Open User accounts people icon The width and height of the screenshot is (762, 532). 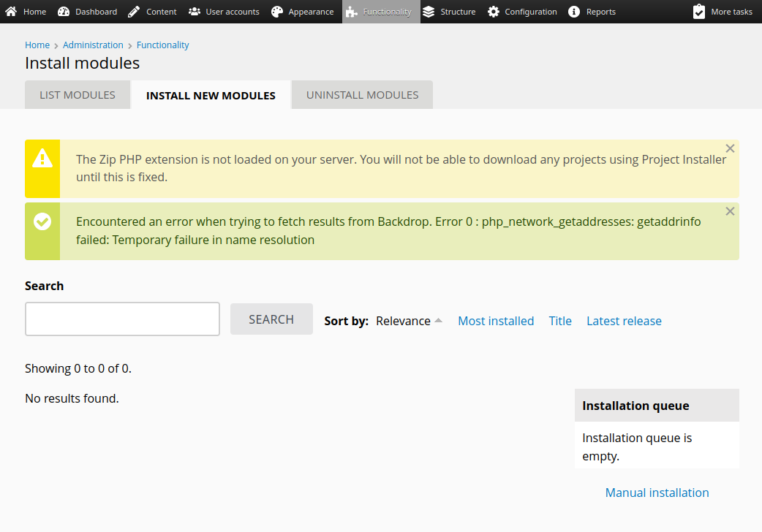point(195,12)
